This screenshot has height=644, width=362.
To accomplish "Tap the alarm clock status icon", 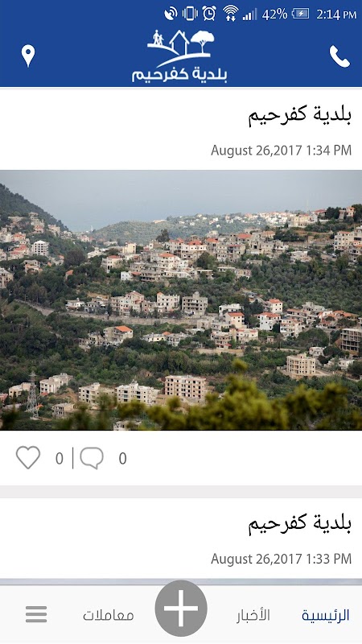I will (209, 14).
